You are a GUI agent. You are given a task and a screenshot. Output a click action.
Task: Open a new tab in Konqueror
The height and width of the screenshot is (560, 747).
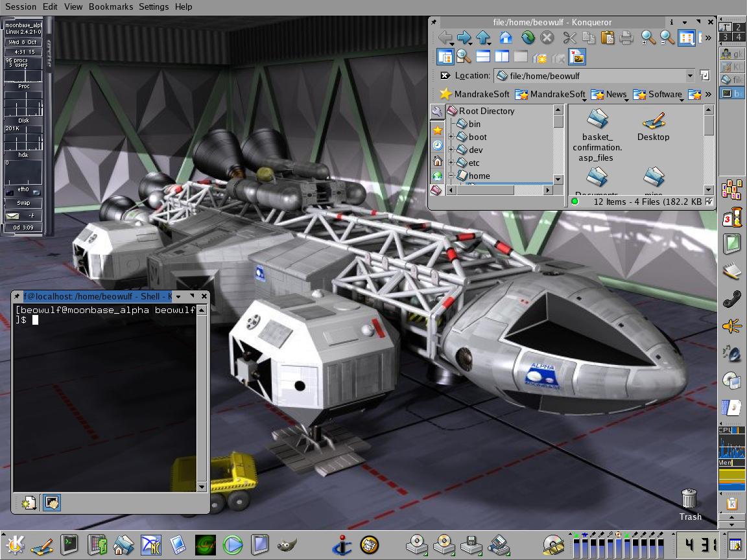click(x=539, y=58)
